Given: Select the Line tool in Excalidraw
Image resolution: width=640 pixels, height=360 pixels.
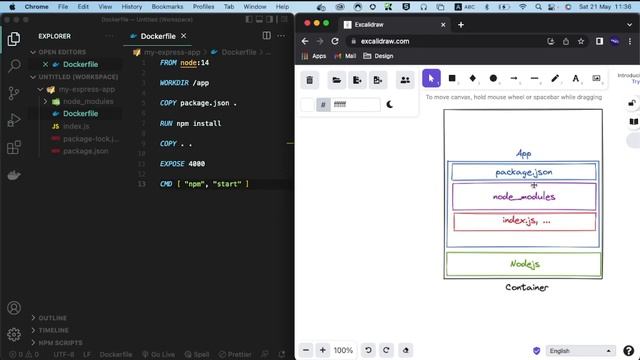Looking at the screenshot, I should coord(534,78).
